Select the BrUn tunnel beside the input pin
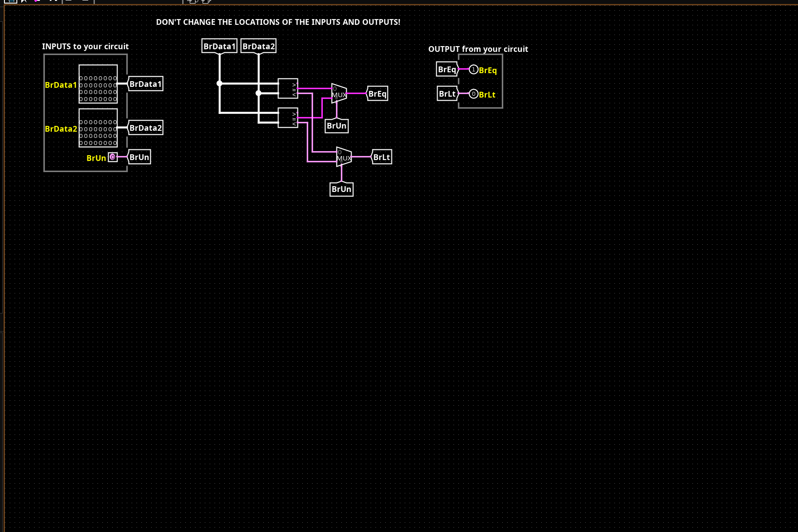The height and width of the screenshot is (532, 798). point(139,157)
